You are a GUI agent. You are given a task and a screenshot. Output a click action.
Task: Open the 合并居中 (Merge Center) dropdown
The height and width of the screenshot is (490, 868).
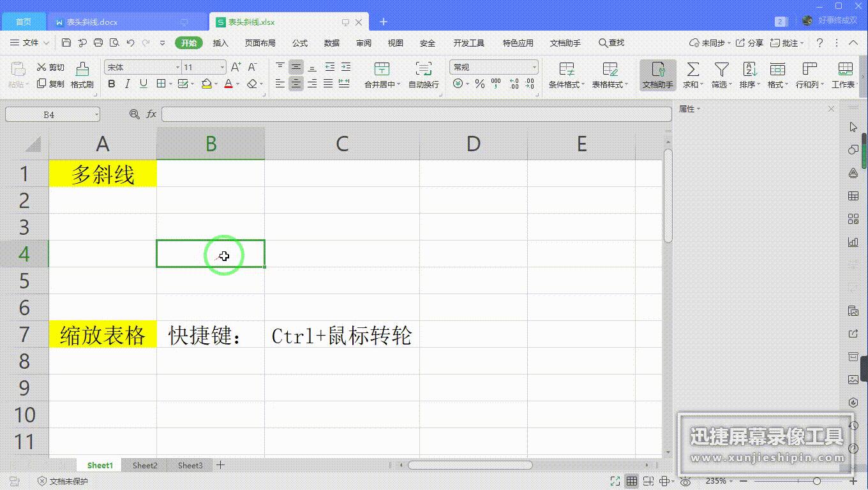tap(397, 84)
